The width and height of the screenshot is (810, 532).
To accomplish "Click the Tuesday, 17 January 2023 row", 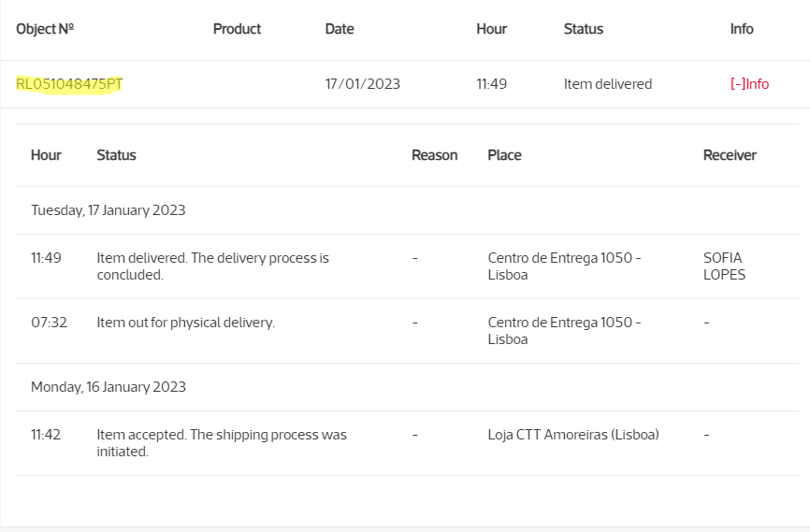I will tap(108, 210).
